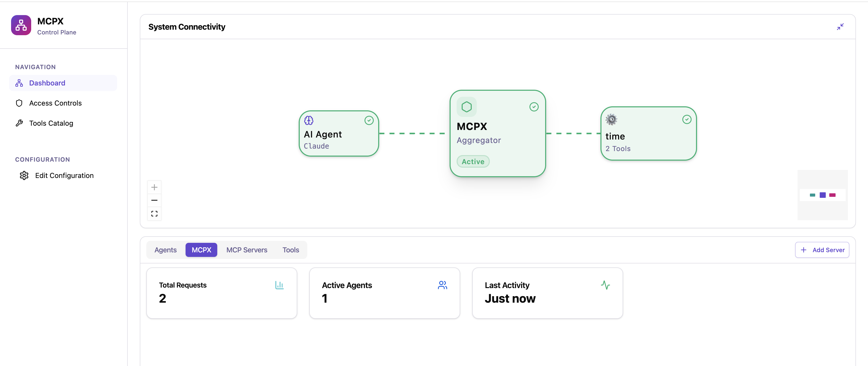Click the check status on AI Agent node

click(369, 120)
